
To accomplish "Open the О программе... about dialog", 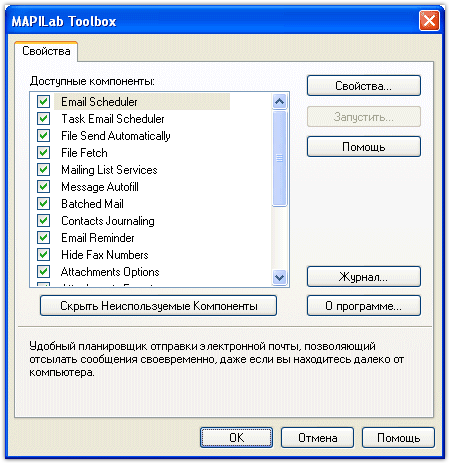I will pos(364,306).
